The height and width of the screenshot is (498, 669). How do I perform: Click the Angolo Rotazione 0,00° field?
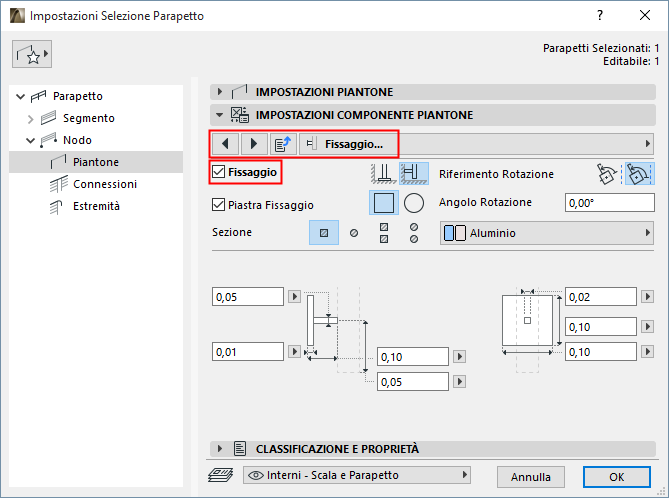610,203
